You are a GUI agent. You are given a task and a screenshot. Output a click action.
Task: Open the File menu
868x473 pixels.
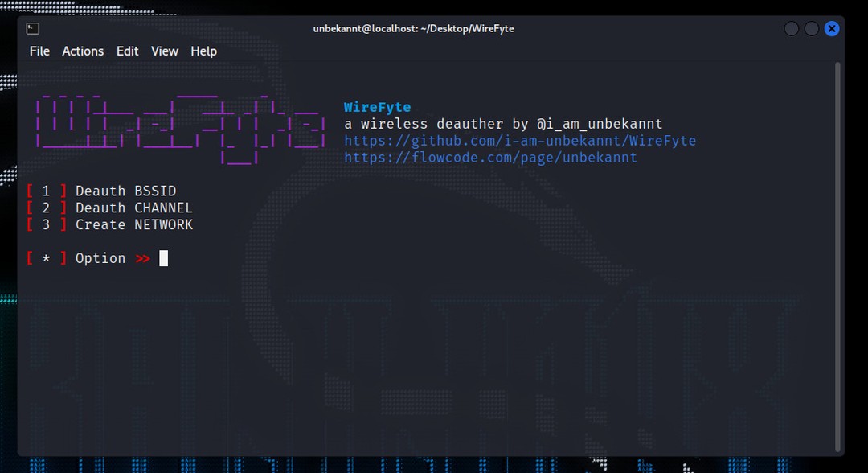click(x=39, y=51)
